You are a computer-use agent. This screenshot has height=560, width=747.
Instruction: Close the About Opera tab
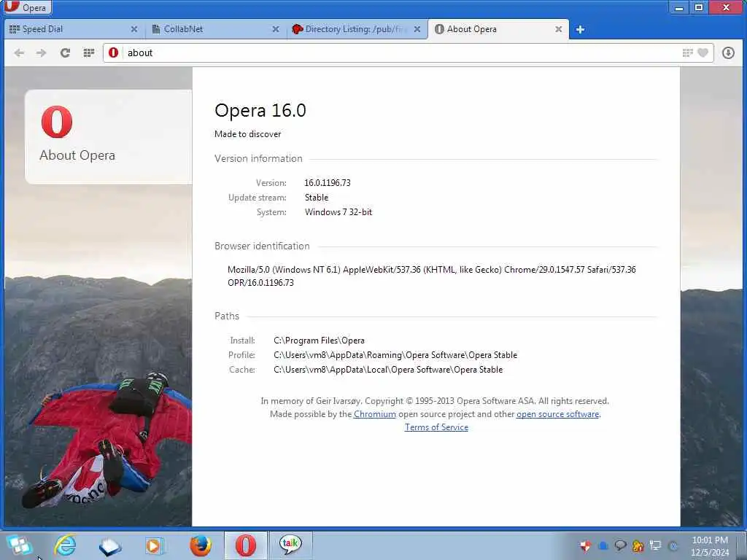559,29
